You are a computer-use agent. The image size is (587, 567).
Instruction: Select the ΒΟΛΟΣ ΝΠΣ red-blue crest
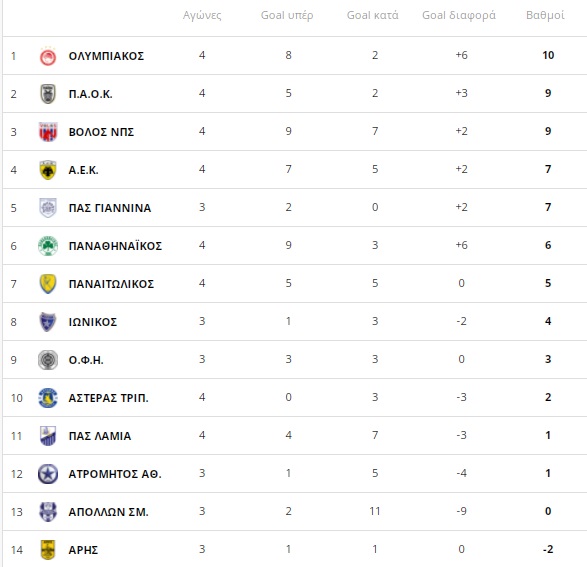coord(48,132)
